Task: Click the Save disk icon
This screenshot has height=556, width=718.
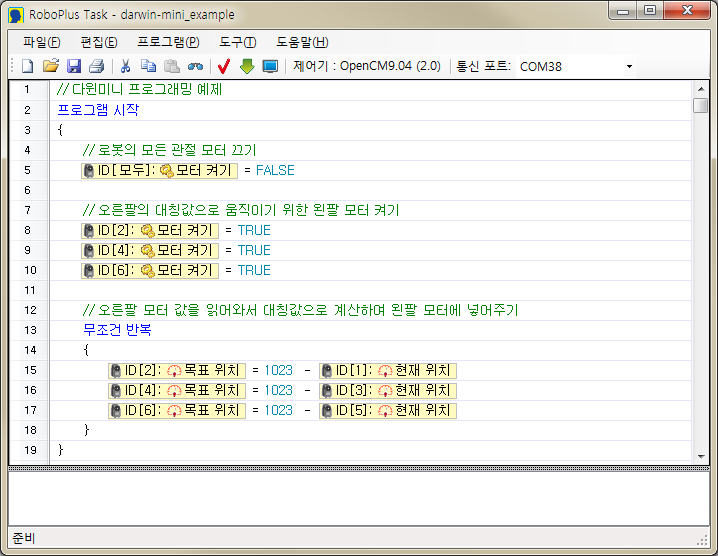Action: coord(74,66)
